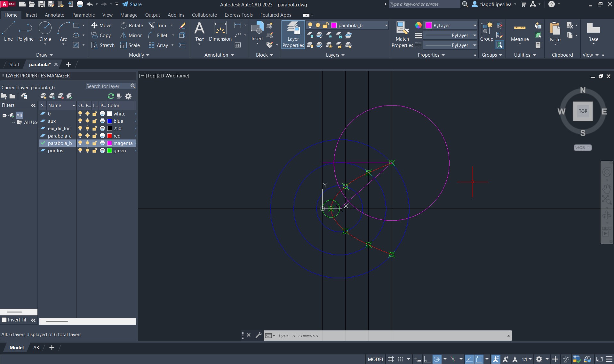The width and height of the screenshot is (614, 364).
Task: Select the Measure utility
Action: [520, 32]
